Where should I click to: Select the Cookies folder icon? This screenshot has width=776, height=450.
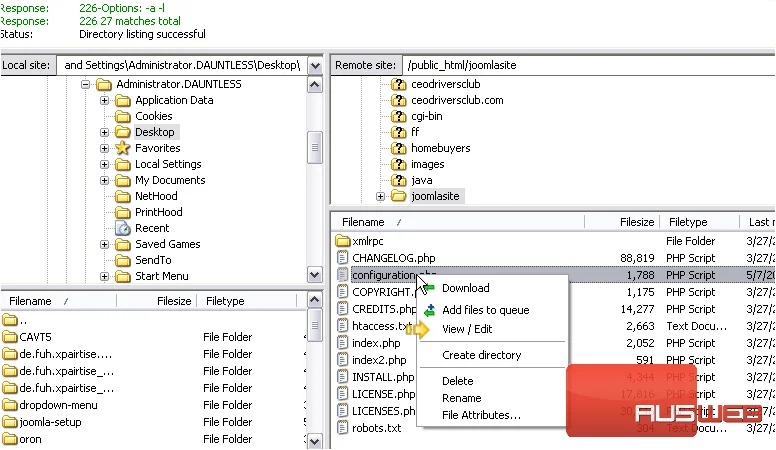click(123, 116)
